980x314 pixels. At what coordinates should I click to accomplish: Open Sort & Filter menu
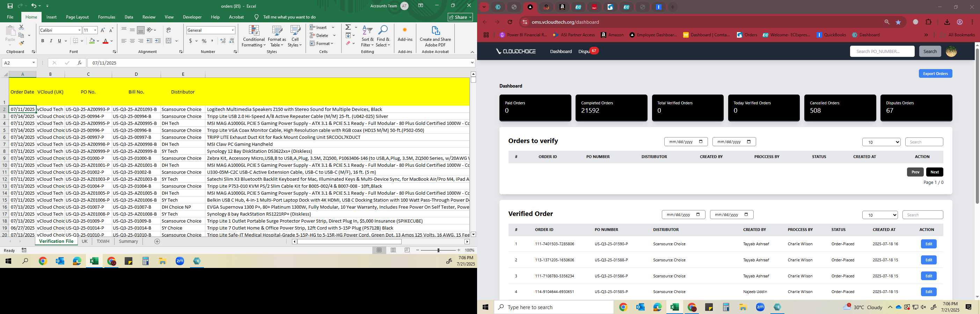click(x=367, y=36)
